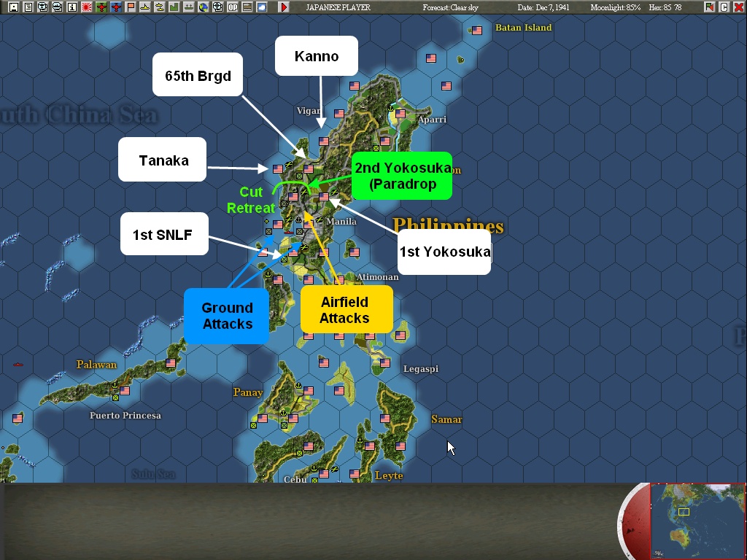
Task: Click the floppy disk save game icon
Action: [14, 7]
